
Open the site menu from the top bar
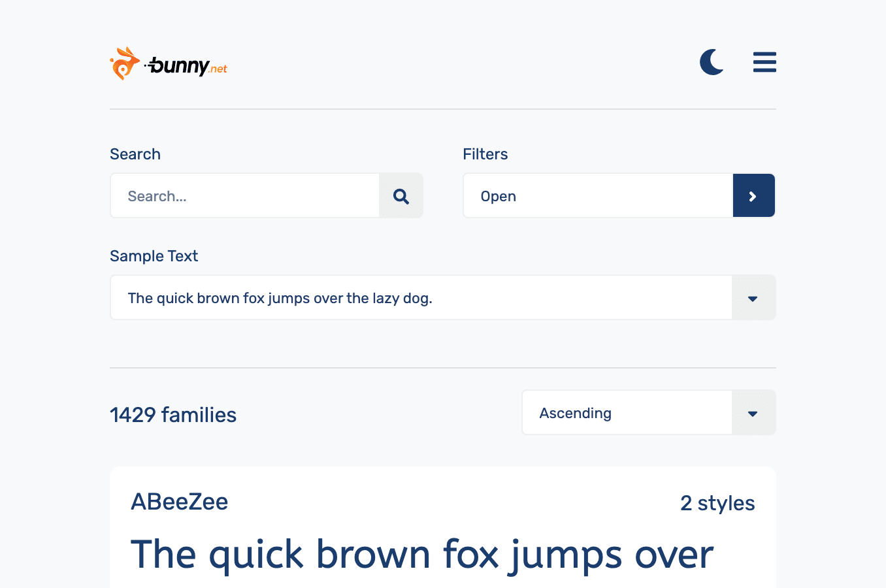pos(764,62)
